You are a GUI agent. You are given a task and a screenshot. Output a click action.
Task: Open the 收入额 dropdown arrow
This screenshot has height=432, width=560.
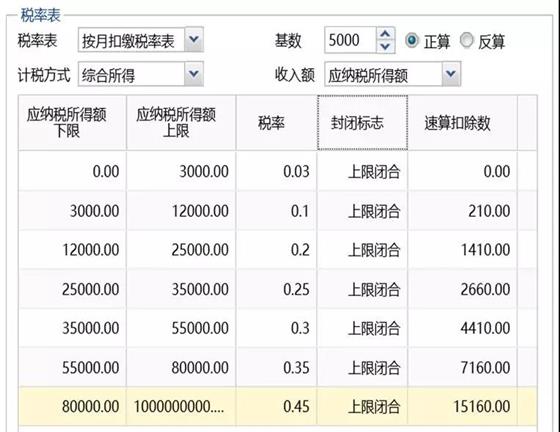coord(451,74)
